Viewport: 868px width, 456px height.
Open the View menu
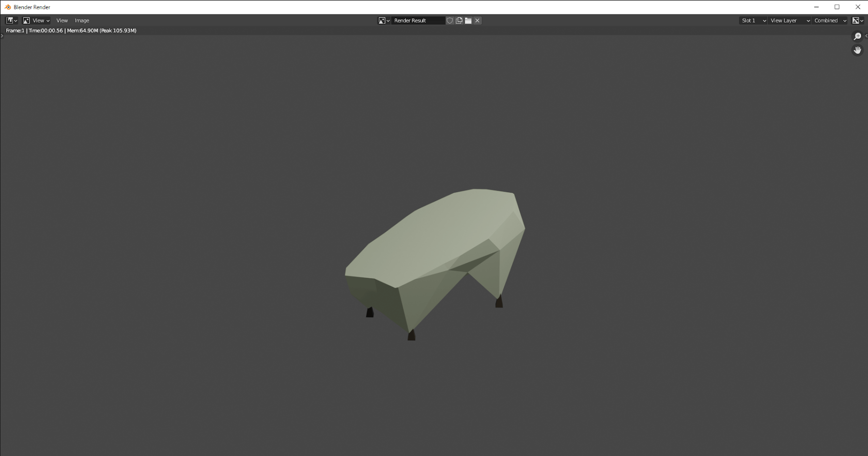click(62, 20)
